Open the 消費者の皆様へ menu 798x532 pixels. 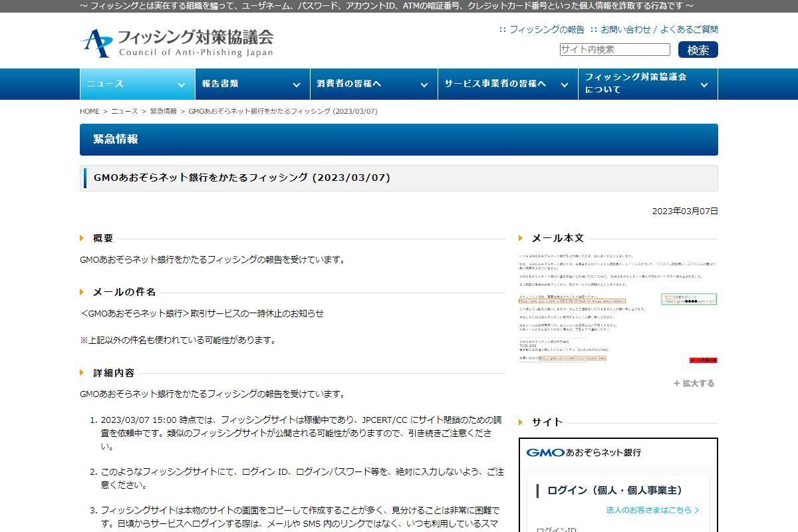point(374,84)
